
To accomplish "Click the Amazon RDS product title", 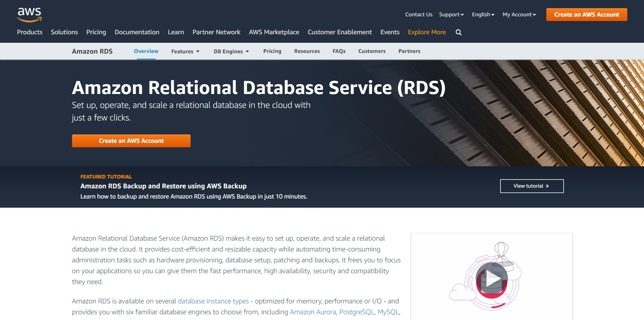I will 92,51.
